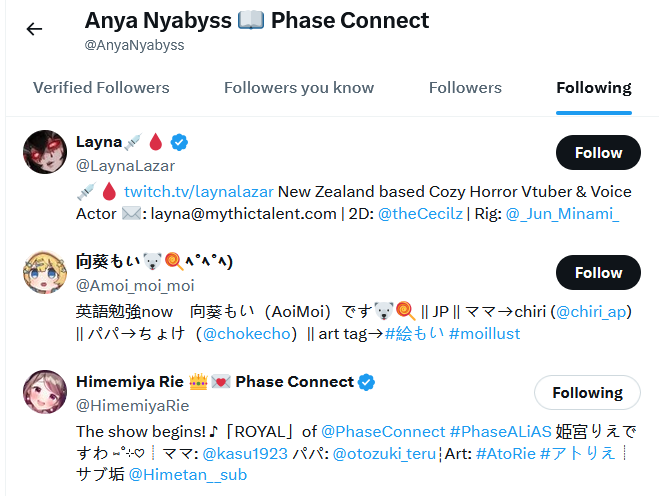Viewport: 659px width, 496px height.
Task: Click Himemiya Rie's profile avatar
Action: tap(45, 392)
